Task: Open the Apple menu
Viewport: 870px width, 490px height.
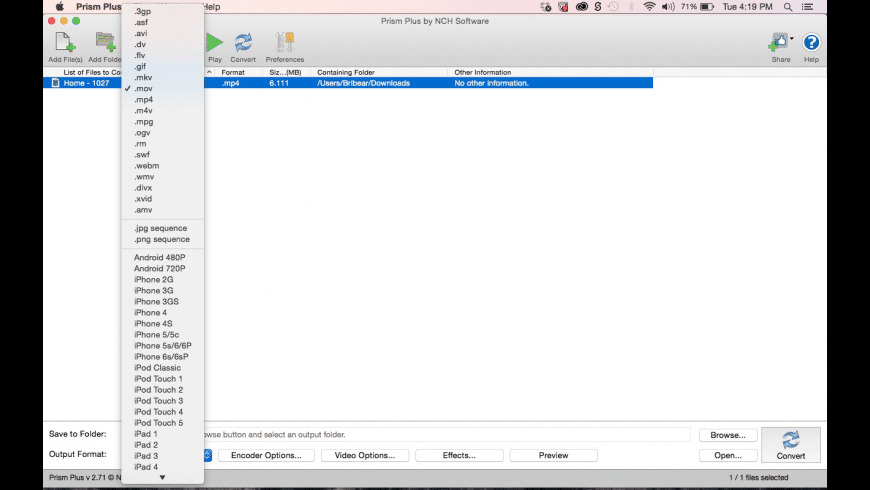Action: click(x=59, y=7)
